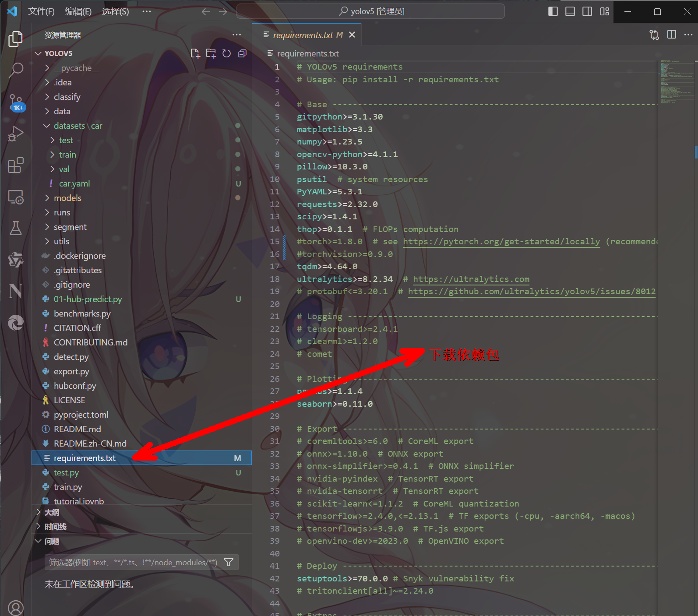Screen dimensions: 698x616
Task: Click the yolov5 command center search box
Action: [371, 11]
